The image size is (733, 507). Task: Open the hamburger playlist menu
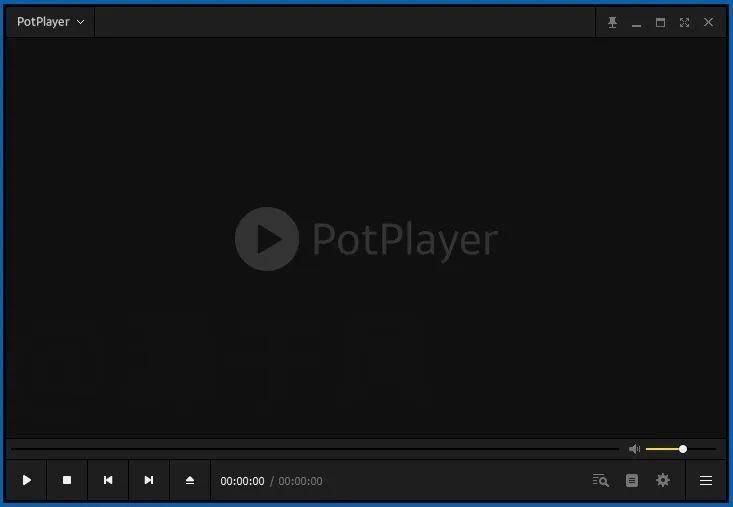coord(706,480)
